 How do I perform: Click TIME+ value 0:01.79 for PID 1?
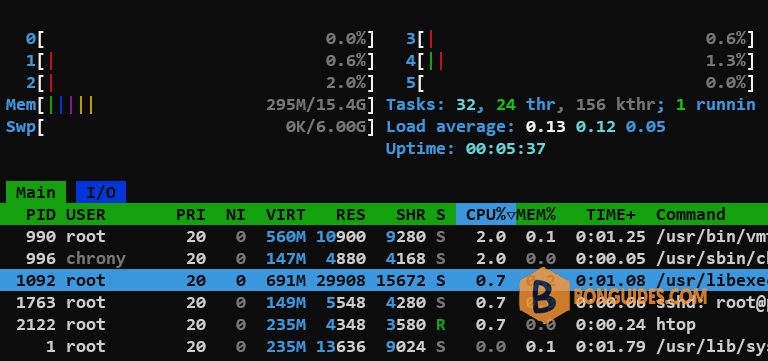pos(611,346)
